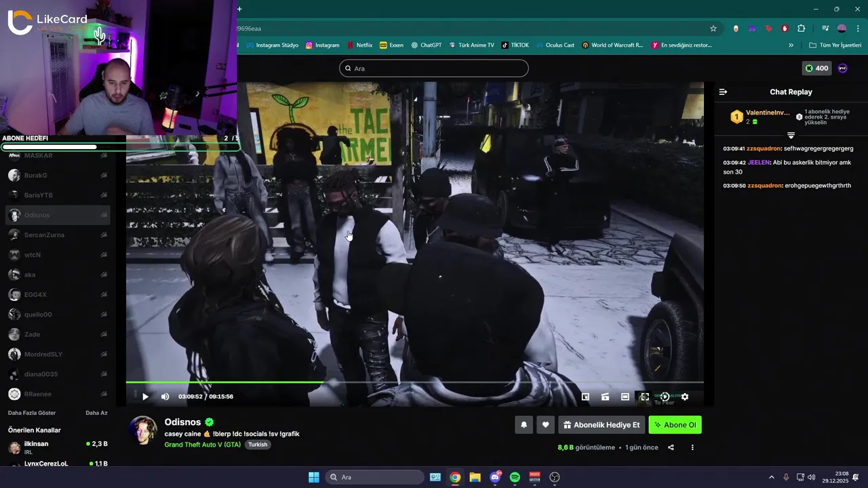Select BarisYTB in followed channels
This screenshot has height=488, width=868.
point(58,195)
